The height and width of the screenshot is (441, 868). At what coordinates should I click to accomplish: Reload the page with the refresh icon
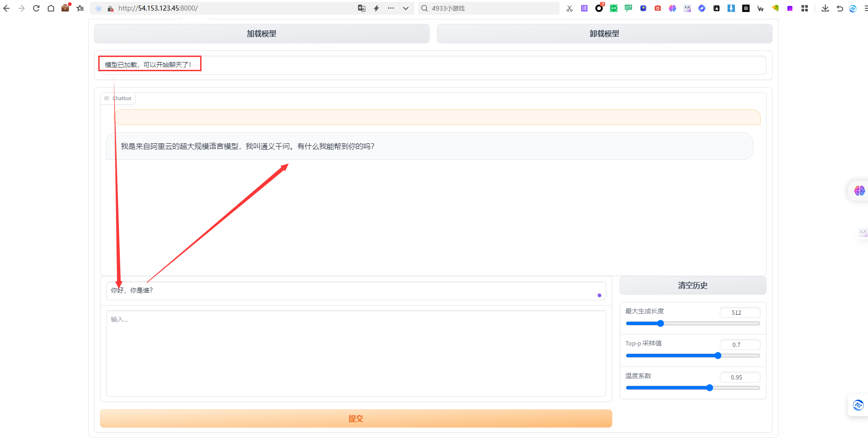coord(36,8)
